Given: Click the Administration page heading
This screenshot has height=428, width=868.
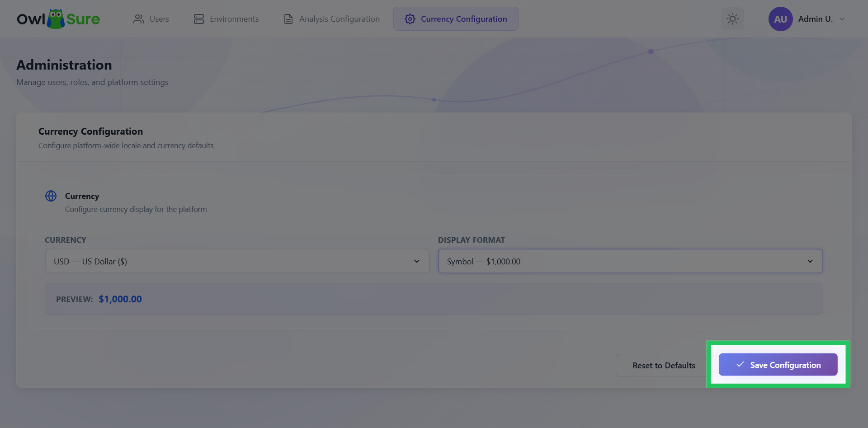Looking at the screenshot, I should tap(64, 65).
